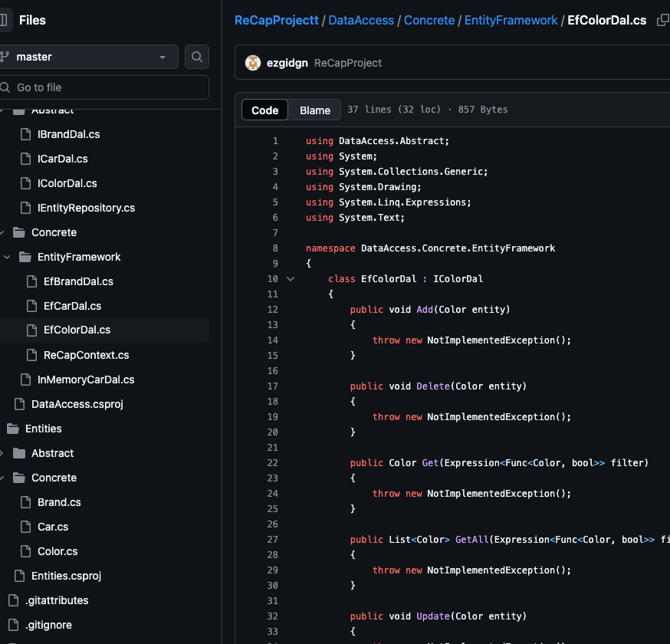Viewport: 670px width, 644px height.
Task: Click the search files magnifier button
Action: pyautogui.click(x=196, y=57)
